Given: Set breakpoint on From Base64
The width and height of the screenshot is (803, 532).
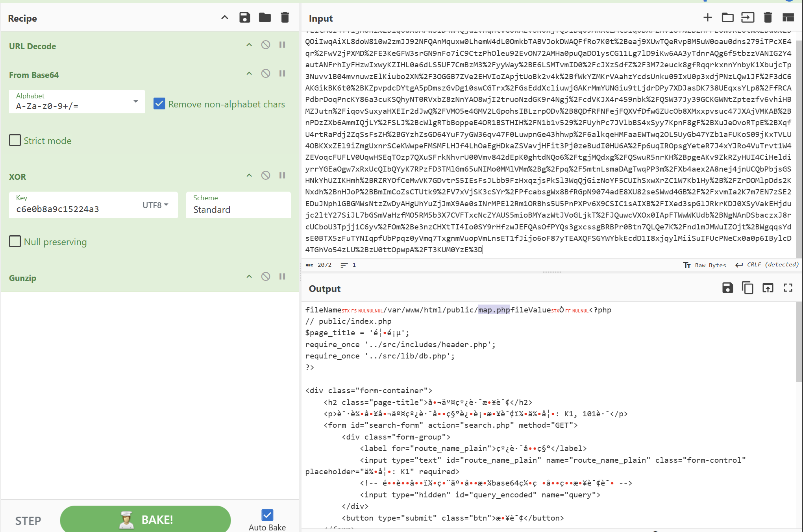Looking at the screenshot, I should 282,74.
